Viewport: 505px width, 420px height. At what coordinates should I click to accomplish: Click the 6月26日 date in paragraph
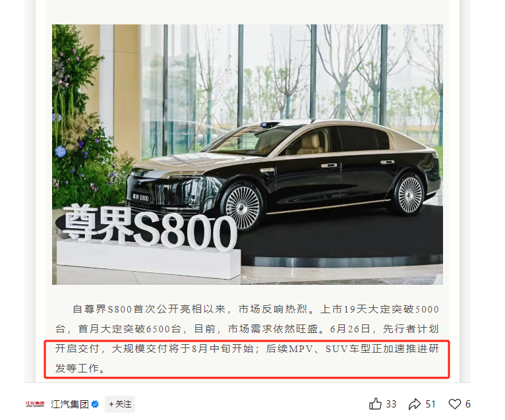click(x=350, y=329)
